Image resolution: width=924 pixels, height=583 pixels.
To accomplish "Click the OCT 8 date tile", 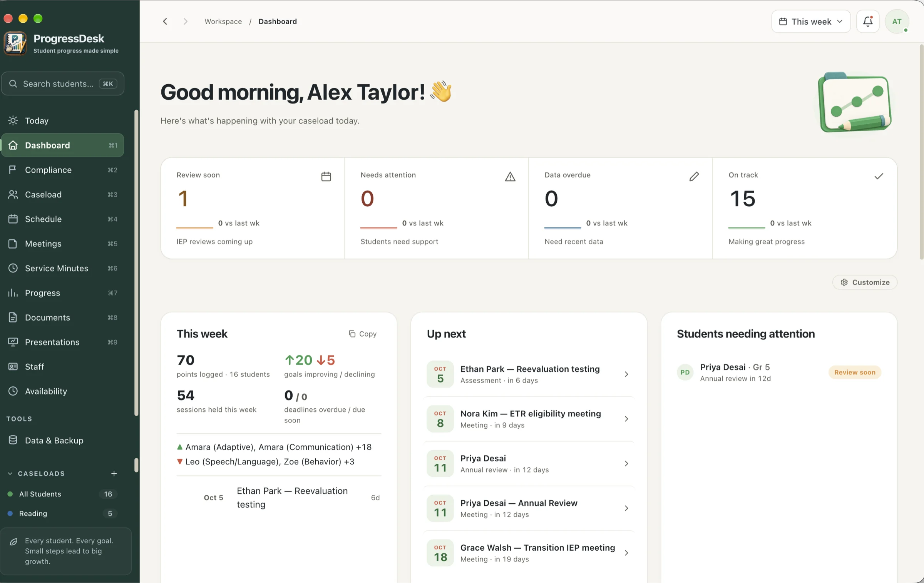I will point(440,419).
